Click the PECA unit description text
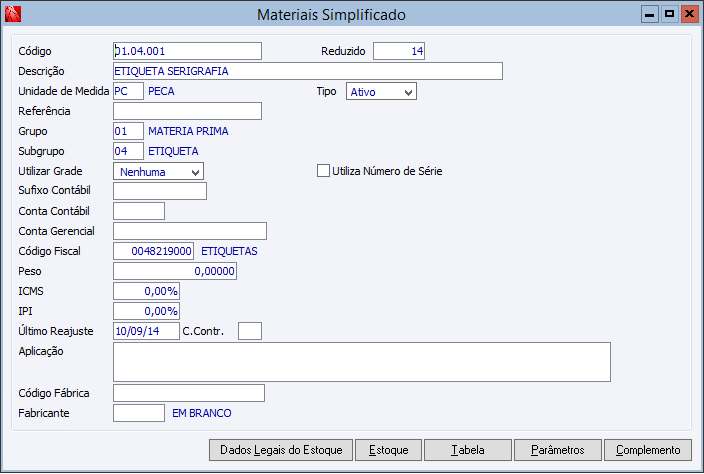 pyautogui.click(x=161, y=91)
